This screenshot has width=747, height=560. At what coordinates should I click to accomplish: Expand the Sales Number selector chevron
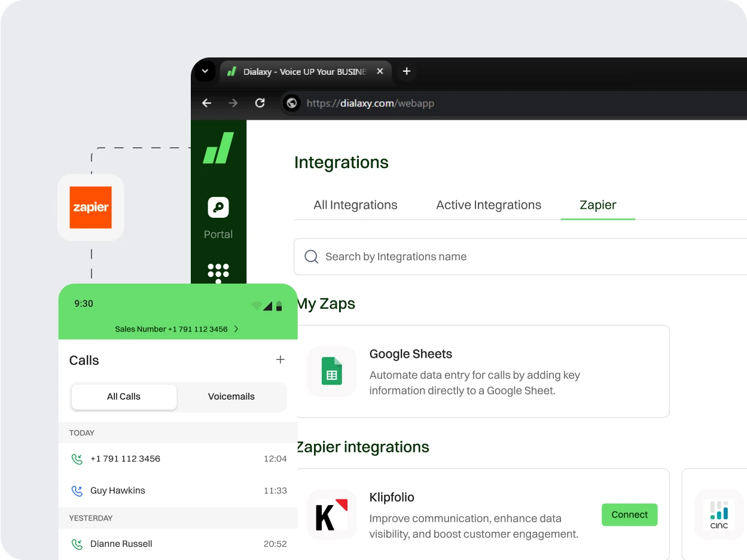click(236, 329)
